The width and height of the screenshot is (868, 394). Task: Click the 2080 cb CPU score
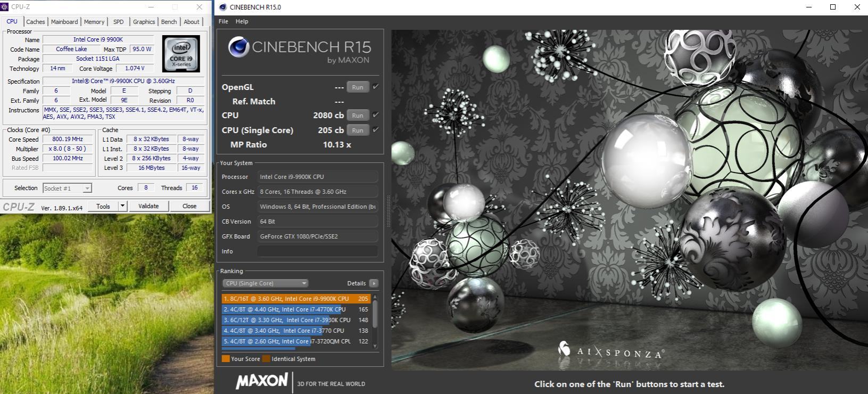pos(328,115)
